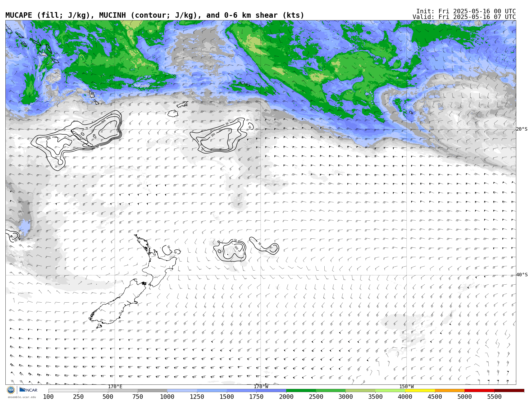Pick the light gray 250-500 colorbar swatch
The image size is (532, 400).
[x=93, y=391]
